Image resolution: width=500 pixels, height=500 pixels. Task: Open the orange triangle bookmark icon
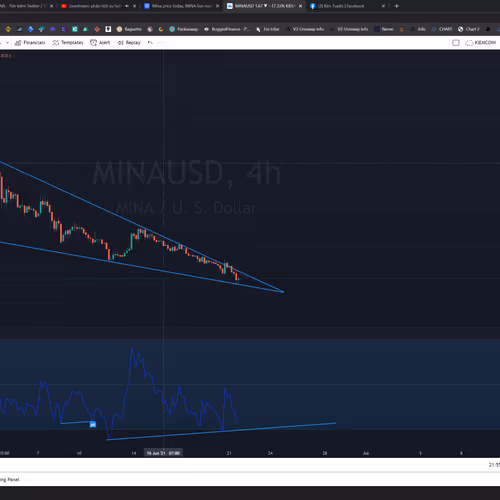click(402, 29)
